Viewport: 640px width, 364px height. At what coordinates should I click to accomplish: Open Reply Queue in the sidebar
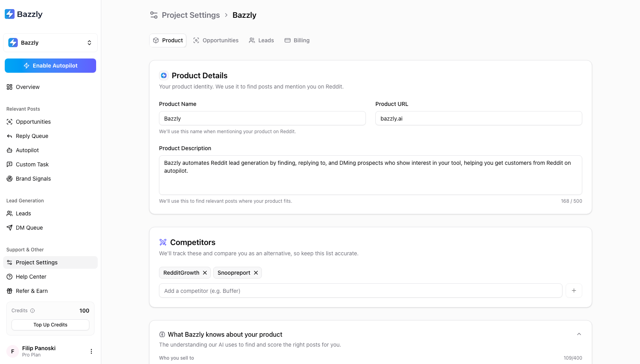[50, 136]
